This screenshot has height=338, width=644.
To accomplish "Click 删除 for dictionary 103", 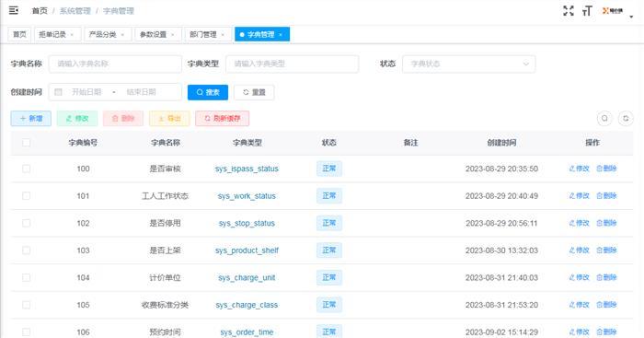I will pos(606,250).
